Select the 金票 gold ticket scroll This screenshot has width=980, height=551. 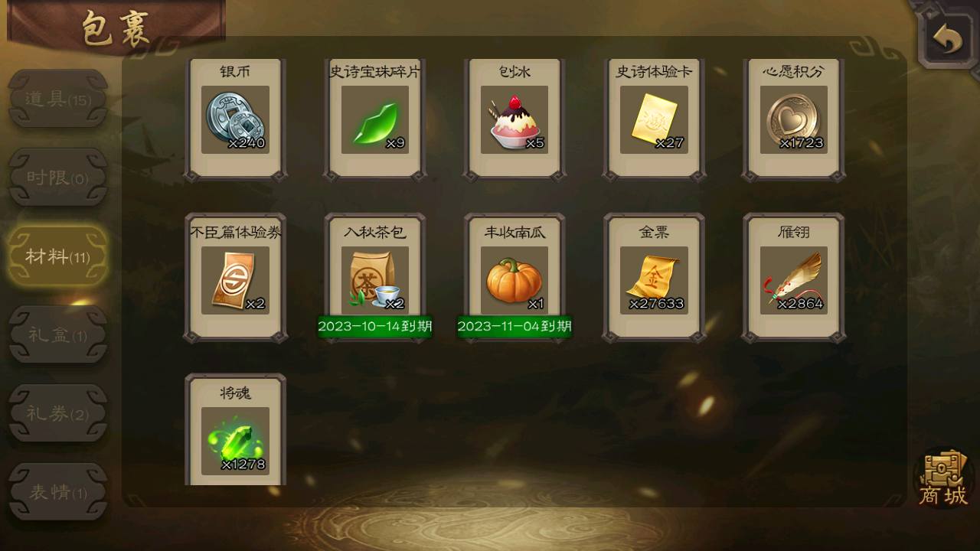point(654,280)
